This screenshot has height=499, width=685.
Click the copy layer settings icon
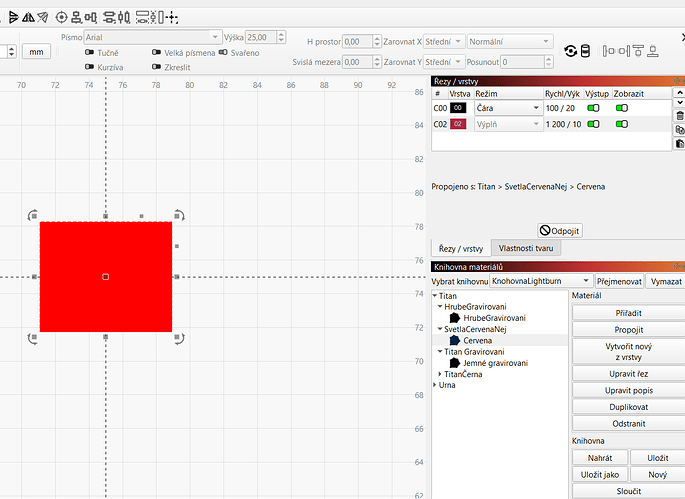tap(680, 130)
